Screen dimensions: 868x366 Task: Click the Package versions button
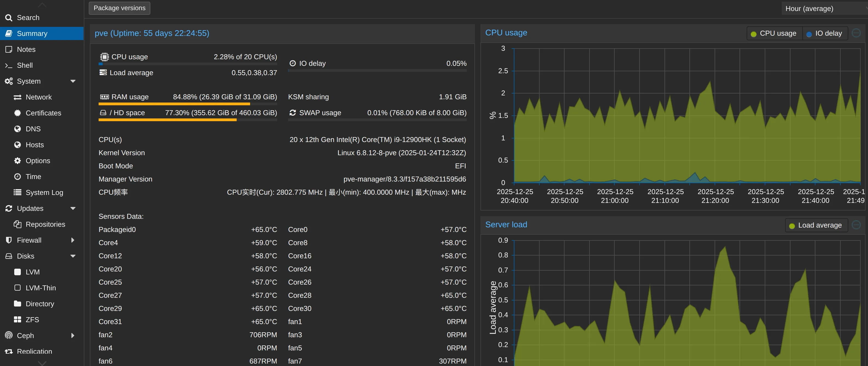coord(119,8)
